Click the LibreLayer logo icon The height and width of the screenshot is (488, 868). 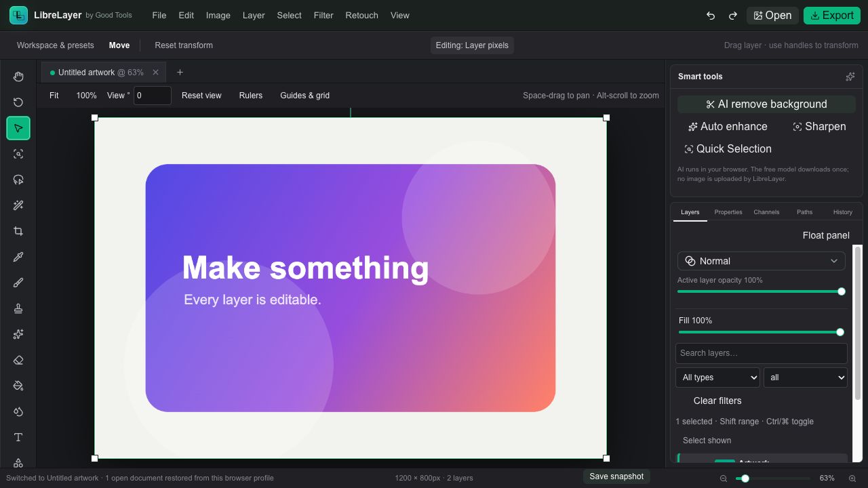pyautogui.click(x=18, y=15)
